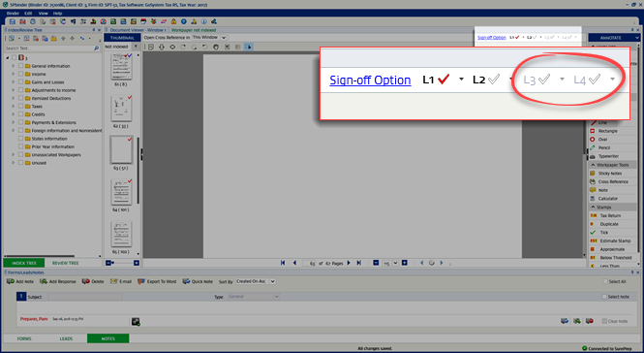Jump to the last page
Viewport: 644px width, 353px height.
click(358, 263)
